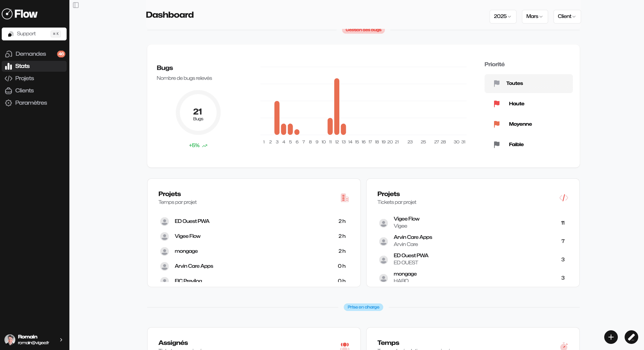
Task: Click the 2h value for ED Ouest PWA
Action: click(x=342, y=221)
